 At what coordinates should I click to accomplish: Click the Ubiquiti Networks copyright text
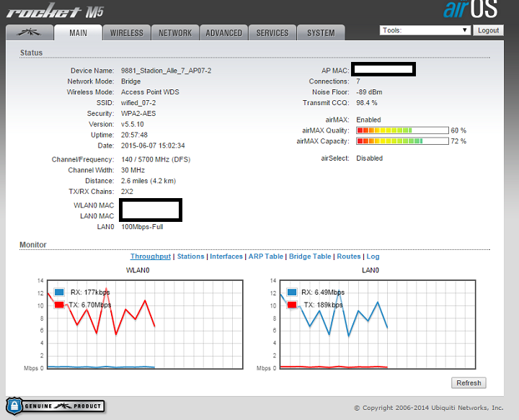tap(429, 408)
